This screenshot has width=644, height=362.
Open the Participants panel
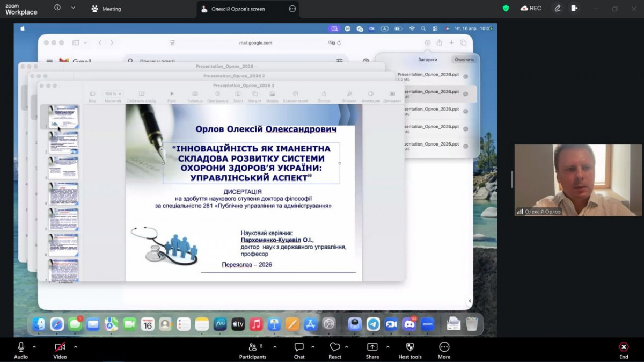(252, 347)
